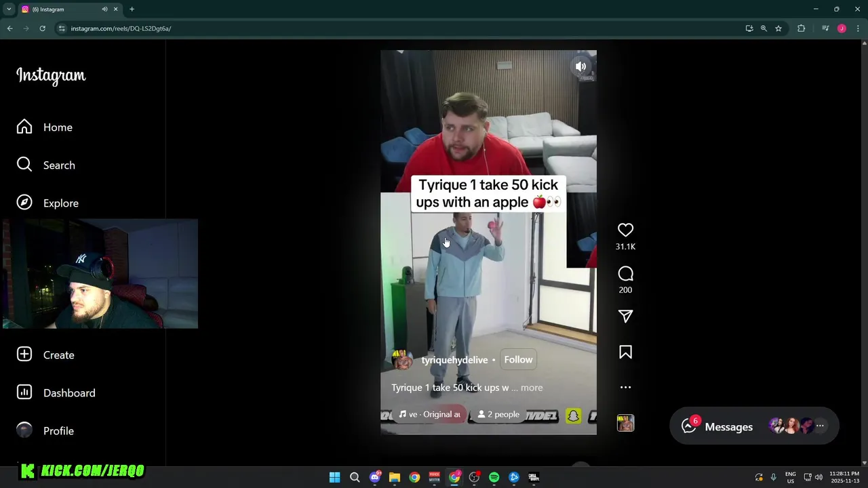This screenshot has height=488, width=868.
Task: Open Discord from the taskbar
Action: [x=375, y=477]
